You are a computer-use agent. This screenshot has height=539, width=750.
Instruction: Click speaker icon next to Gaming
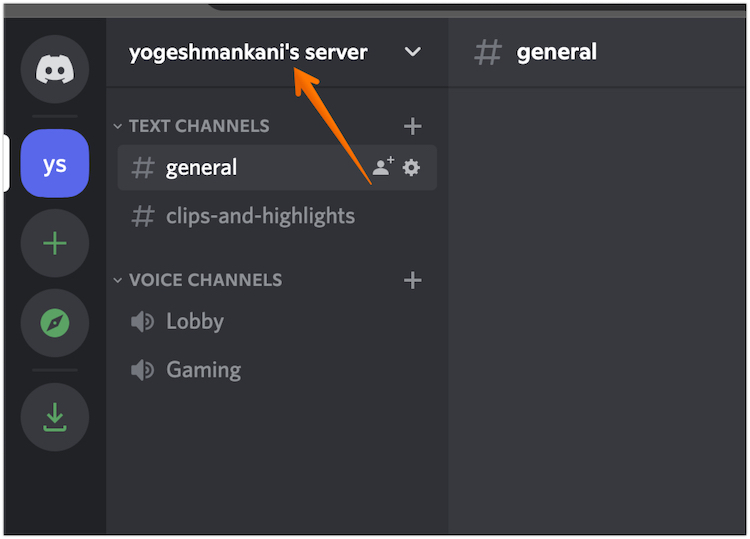tap(143, 370)
